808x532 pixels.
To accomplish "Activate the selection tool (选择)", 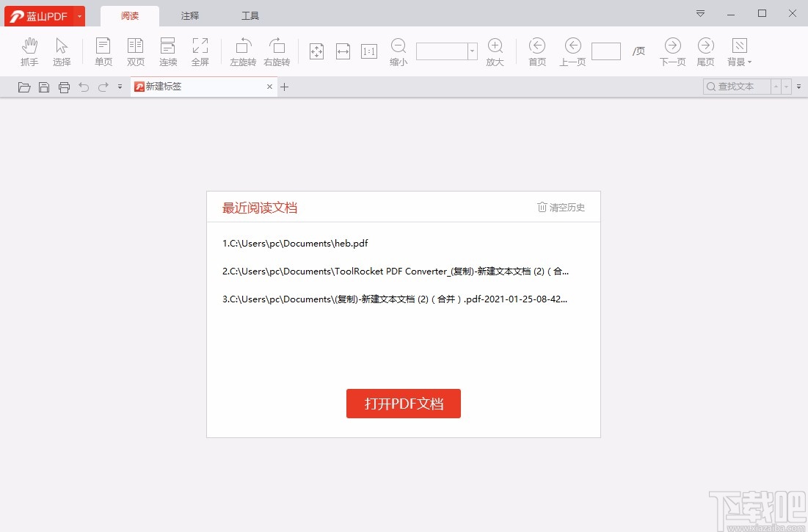I will click(62, 51).
